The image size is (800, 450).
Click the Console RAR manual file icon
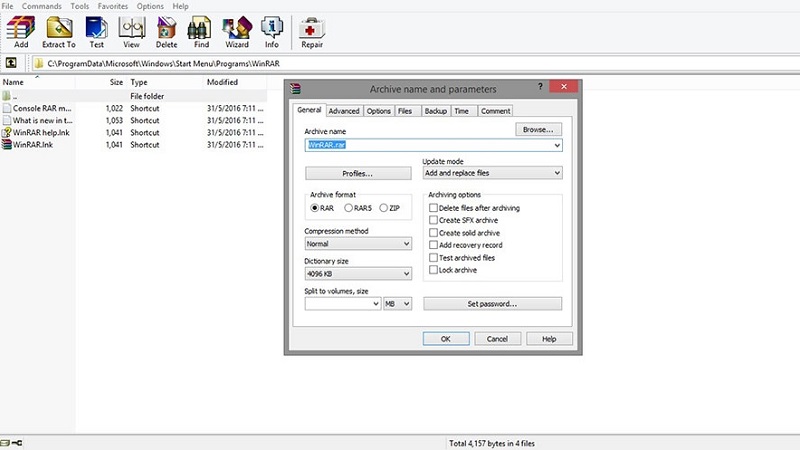[x=7, y=108]
